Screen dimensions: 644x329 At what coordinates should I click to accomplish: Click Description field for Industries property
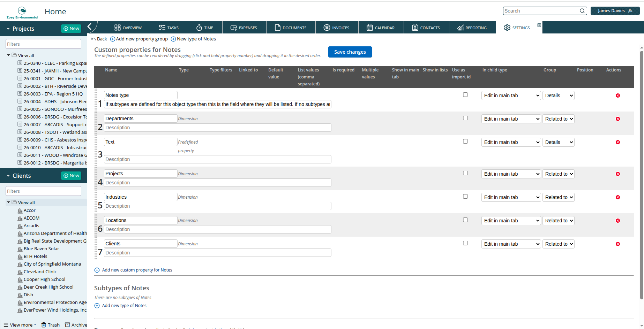[x=218, y=206]
